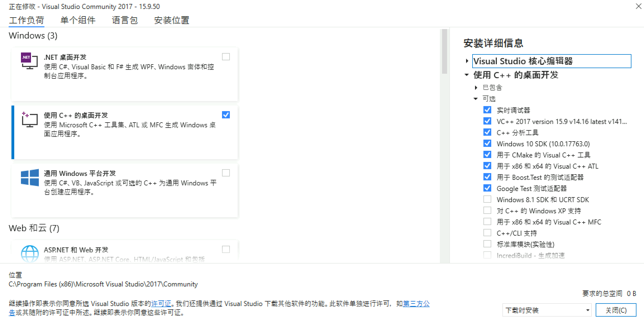
Task: Click the .NET desktop development workload icon
Action: point(29,61)
